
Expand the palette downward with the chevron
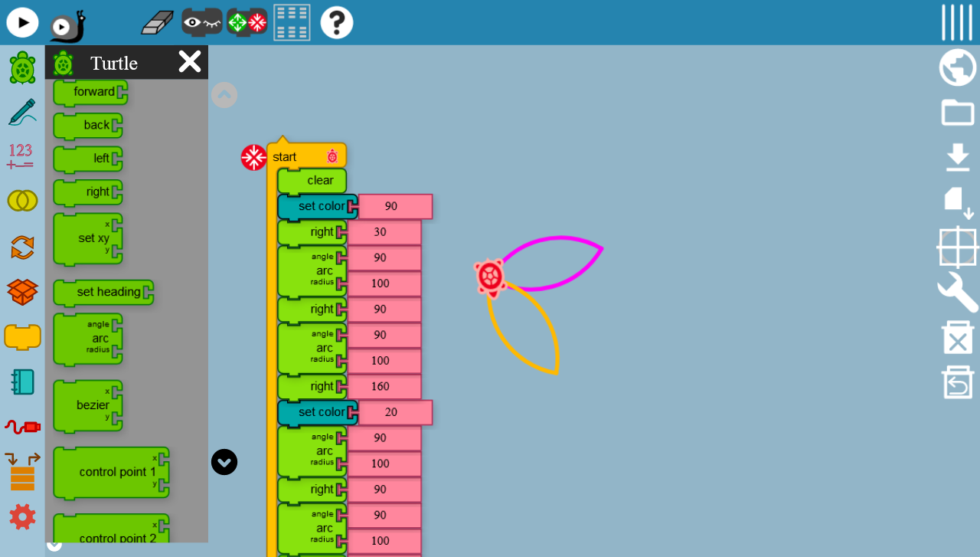[x=224, y=461]
